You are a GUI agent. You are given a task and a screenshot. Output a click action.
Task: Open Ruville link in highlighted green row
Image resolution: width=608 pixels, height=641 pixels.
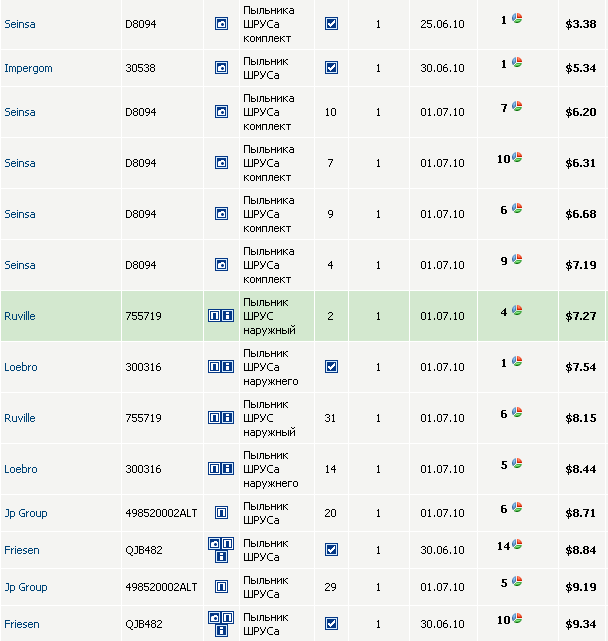tap(20, 316)
